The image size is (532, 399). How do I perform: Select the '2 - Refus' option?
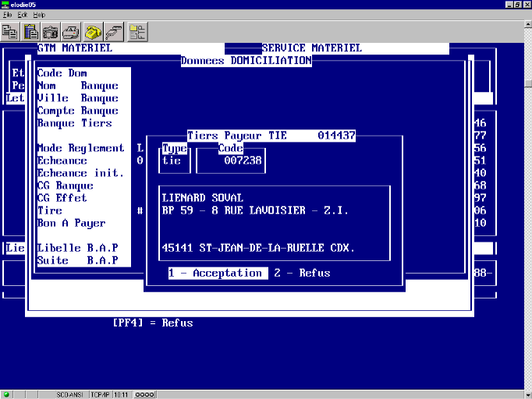[x=302, y=274]
